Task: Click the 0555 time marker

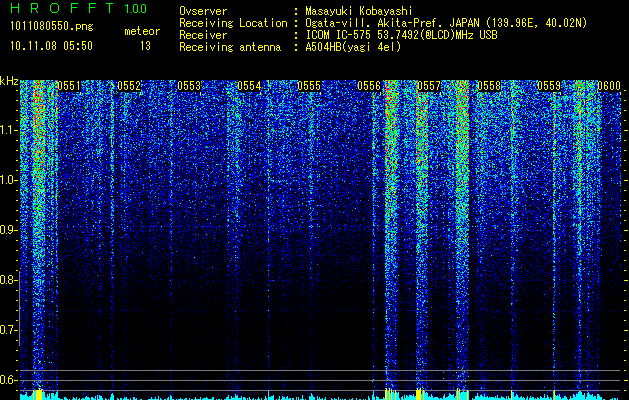Action: click(309, 86)
